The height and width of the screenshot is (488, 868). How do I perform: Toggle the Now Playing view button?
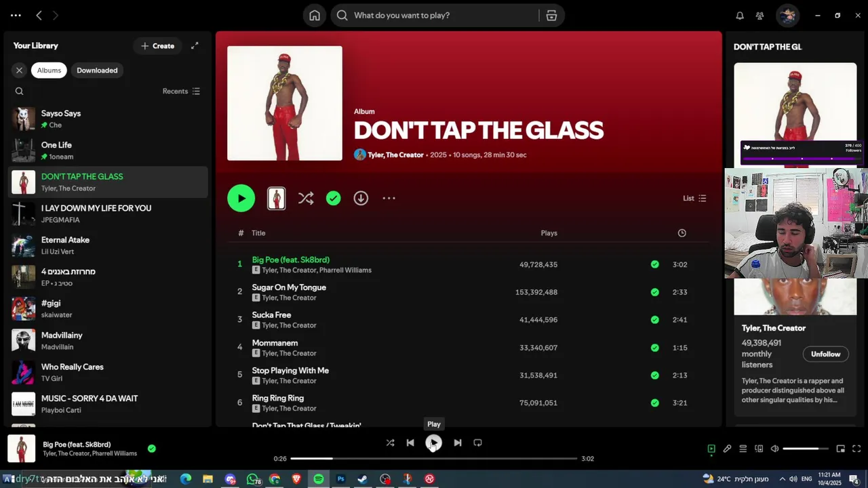(x=711, y=449)
